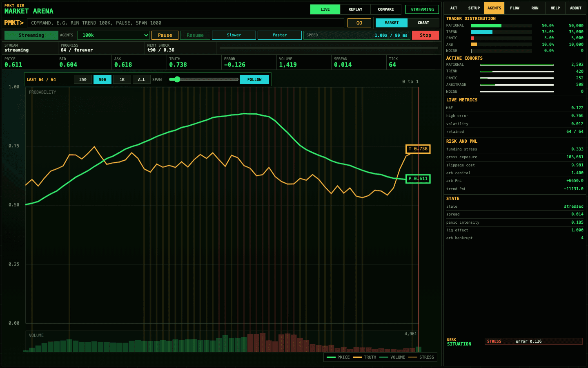Click the ERROR -0.126 stat cell

coord(249,62)
